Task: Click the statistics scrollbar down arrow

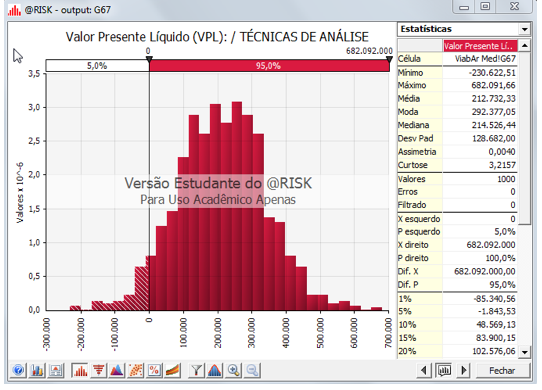Action: [x=525, y=352]
